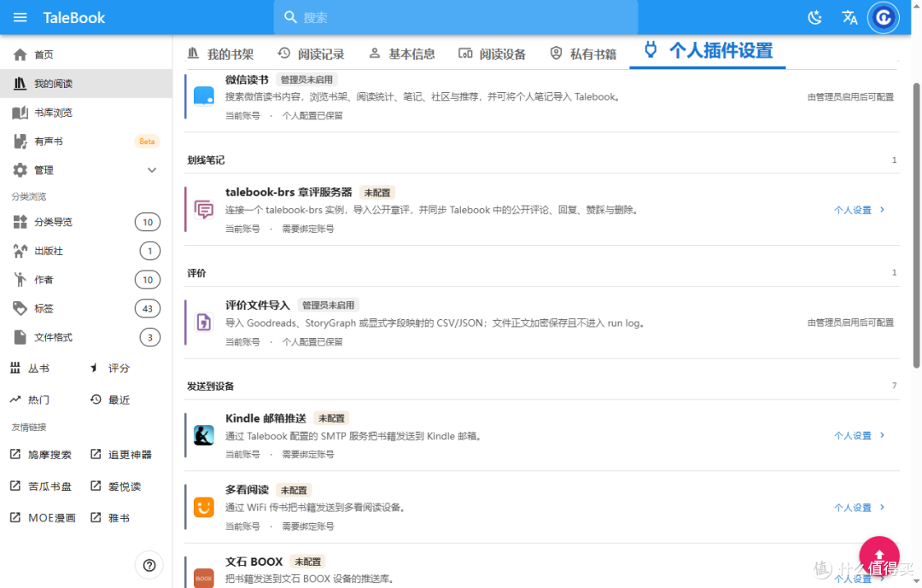Click the 发送到设备 section heading

211,386
